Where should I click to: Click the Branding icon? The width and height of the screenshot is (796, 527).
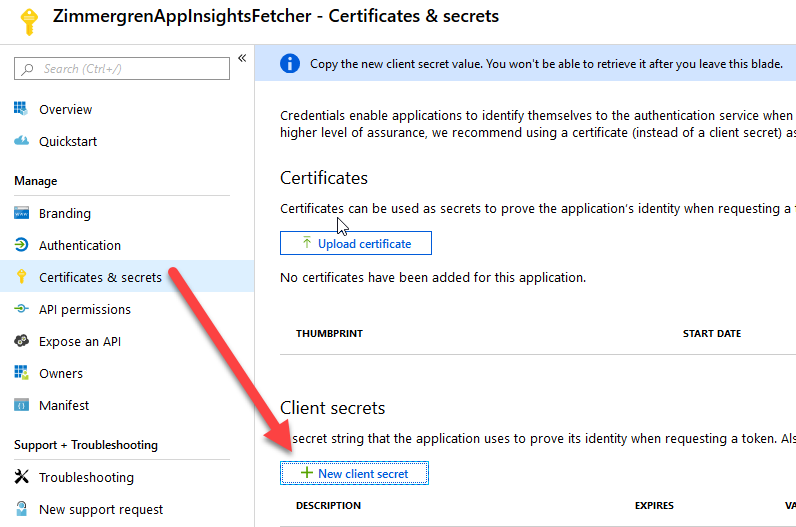21,213
